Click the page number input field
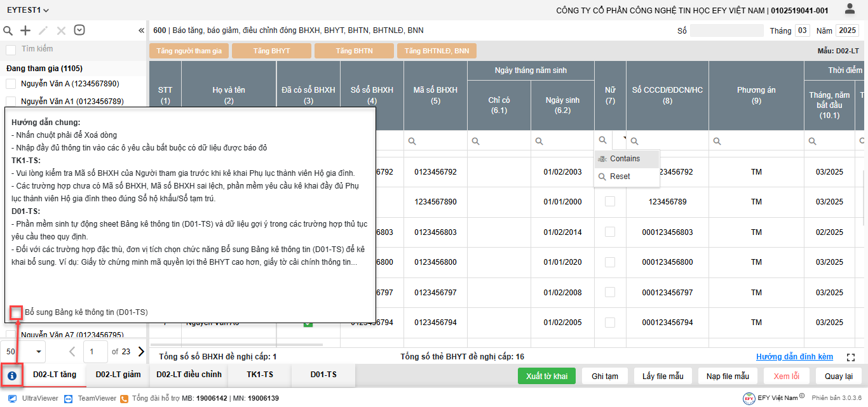 point(95,351)
